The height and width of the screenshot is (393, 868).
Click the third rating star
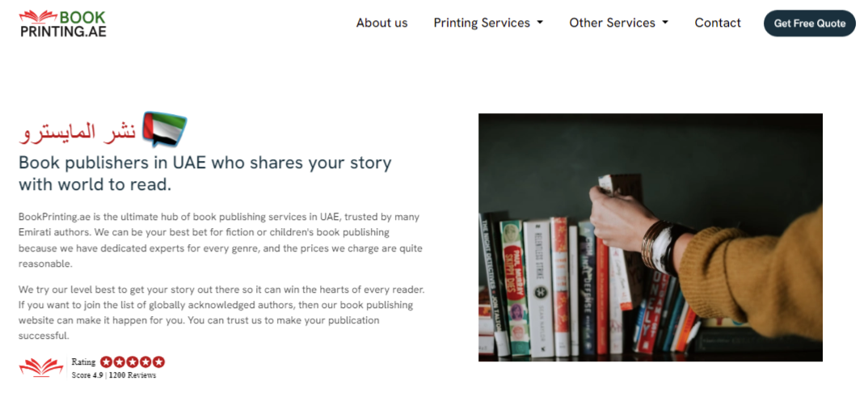point(133,362)
